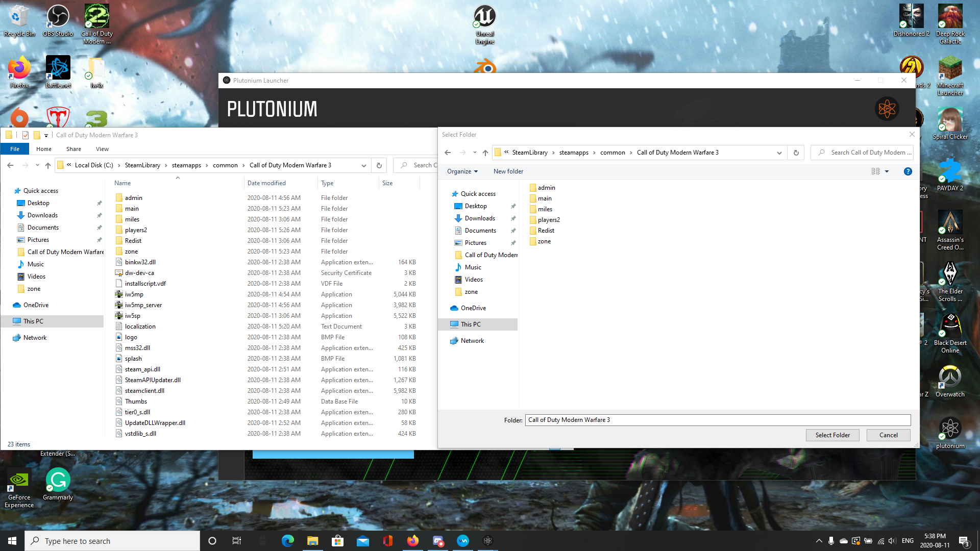This screenshot has width=980, height=551.
Task: Create a New folder in the dialog
Action: tap(508, 171)
